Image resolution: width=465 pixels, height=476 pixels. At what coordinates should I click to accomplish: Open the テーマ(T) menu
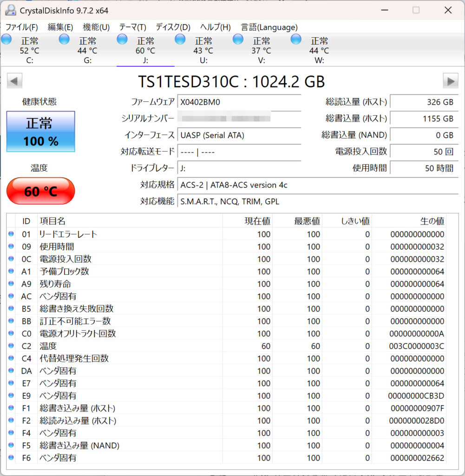(x=132, y=27)
